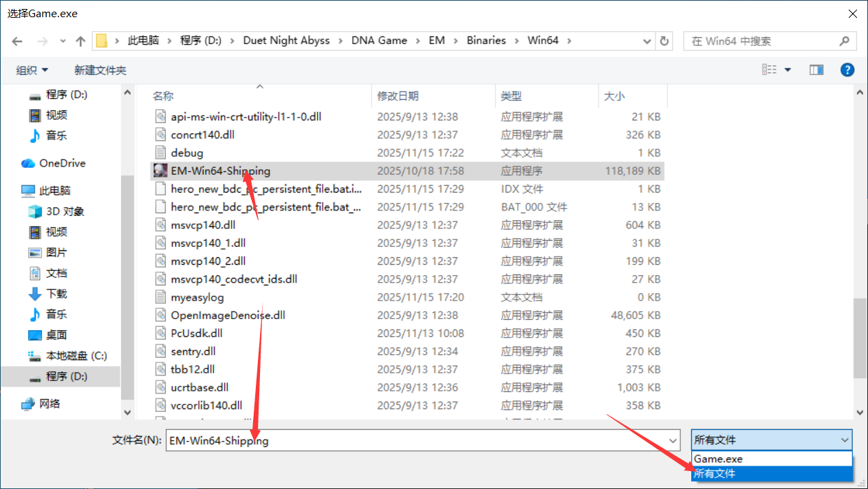Expand the view options dropdown arrow
Image resolution: width=868 pixels, height=489 pixels.
pyautogui.click(x=788, y=70)
